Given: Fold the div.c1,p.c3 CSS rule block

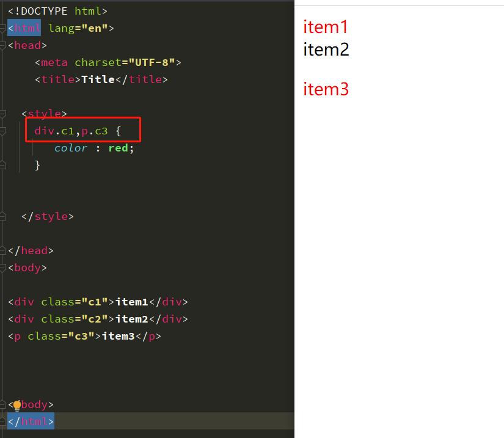Looking at the screenshot, I should 2,131.
